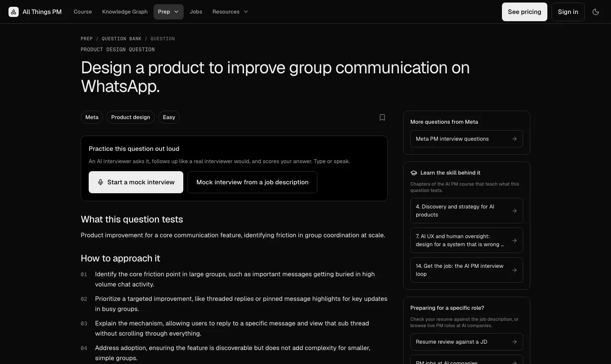Select the Meta tag chip
The image size is (611, 364).
(92, 117)
